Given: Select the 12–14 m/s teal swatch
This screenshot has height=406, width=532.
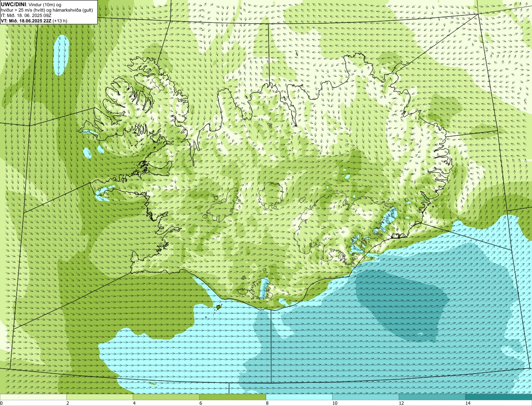Looking at the screenshot, I should 432,397.
